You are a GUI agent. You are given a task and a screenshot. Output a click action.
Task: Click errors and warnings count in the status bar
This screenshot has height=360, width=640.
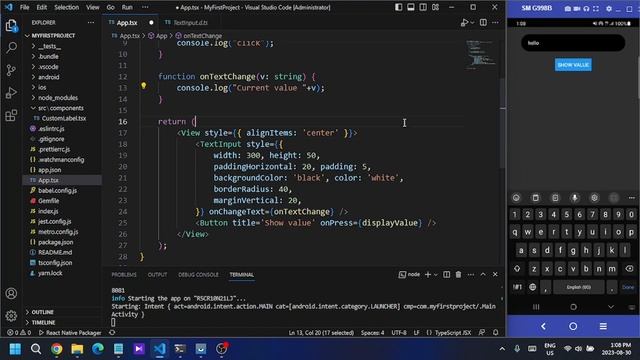coord(19,333)
